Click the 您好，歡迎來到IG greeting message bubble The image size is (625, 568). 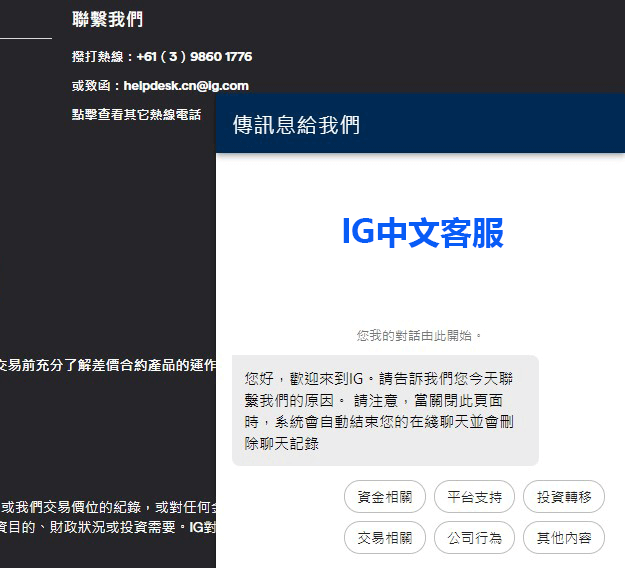tap(385, 410)
